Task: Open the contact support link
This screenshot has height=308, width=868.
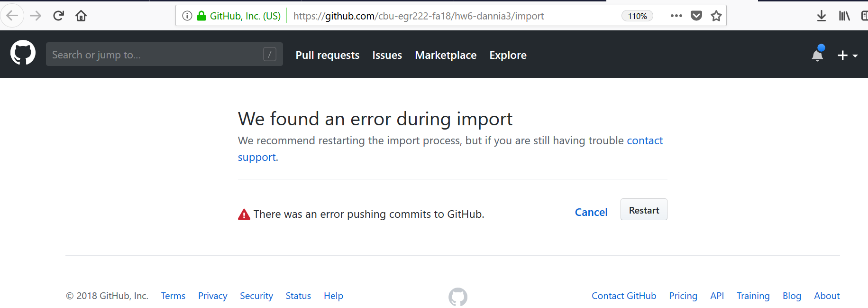Action: click(x=645, y=140)
